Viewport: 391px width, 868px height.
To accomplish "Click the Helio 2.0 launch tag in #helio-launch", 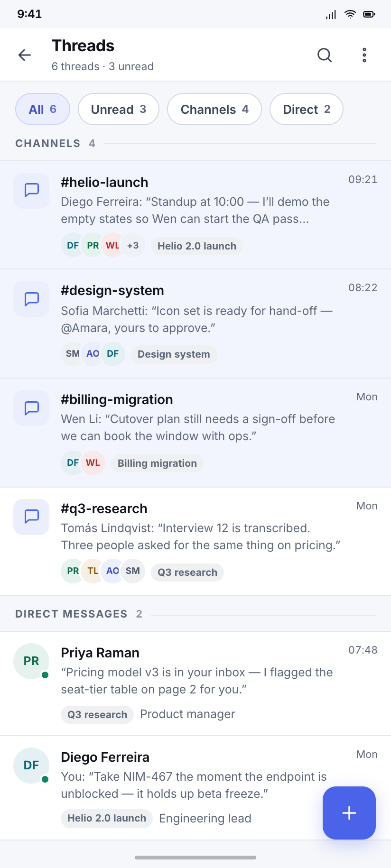I will (197, 246).
